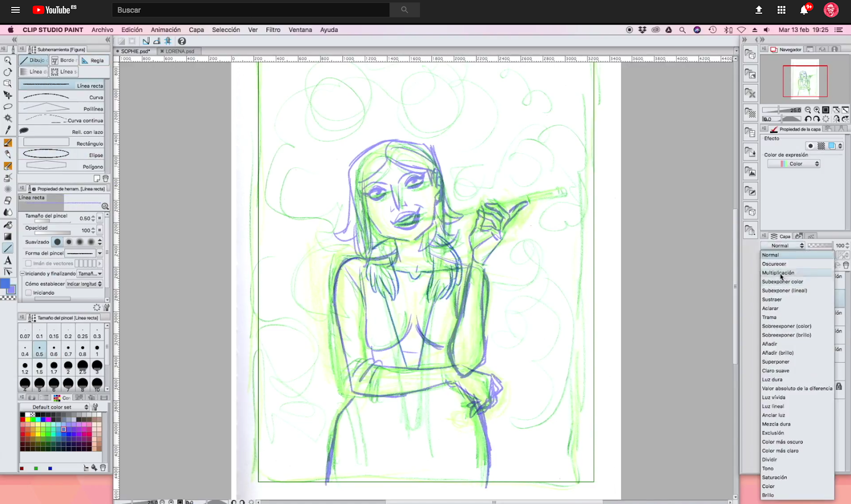Click the YouTube search magnifier button
The width and height of the screenshot is (851, 504).
(404, 10)
